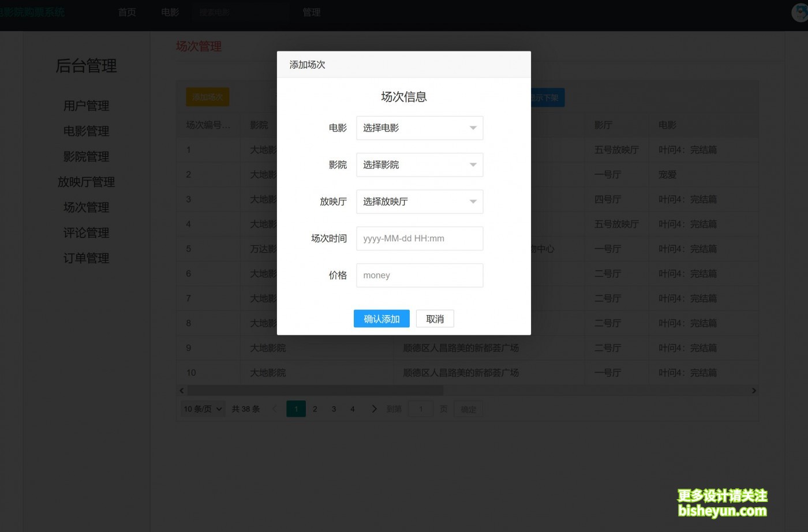Open 订单管理 in the sidebar
This screenshot has width=808, height=532.
coord(86,258)
